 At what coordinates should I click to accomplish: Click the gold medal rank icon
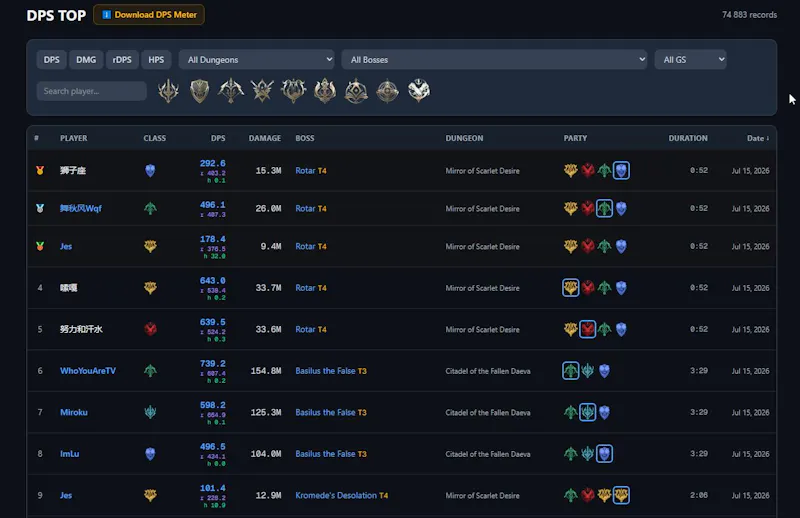tap(40, 170)
